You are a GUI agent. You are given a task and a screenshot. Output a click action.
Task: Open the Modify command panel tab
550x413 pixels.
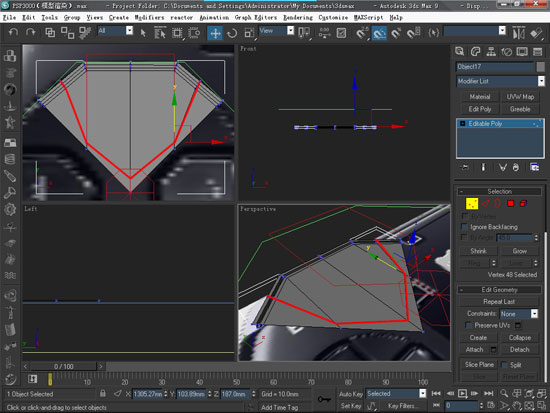475,52
